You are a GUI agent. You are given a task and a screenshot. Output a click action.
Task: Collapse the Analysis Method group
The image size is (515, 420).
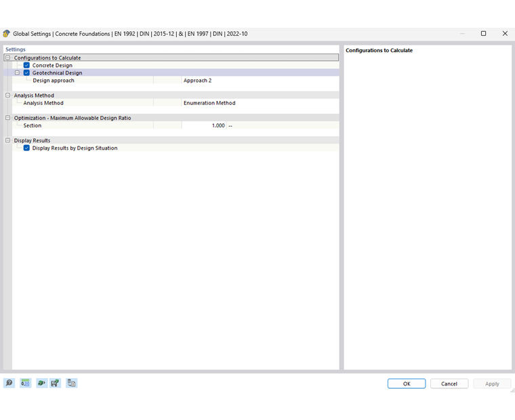[8, 96]
